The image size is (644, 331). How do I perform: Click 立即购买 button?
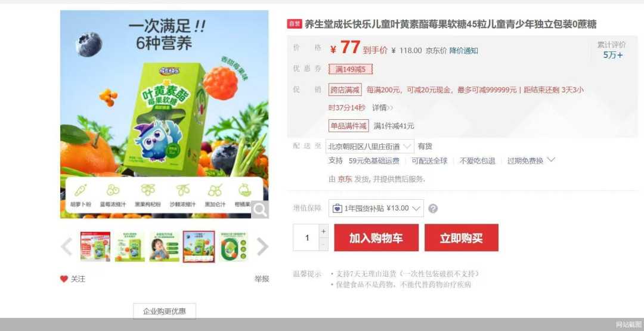point(461,238)
